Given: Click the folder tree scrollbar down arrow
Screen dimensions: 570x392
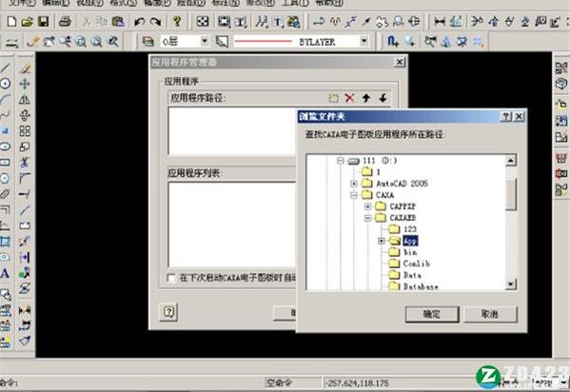Looking at the screenshot, I should coord(511,284).
